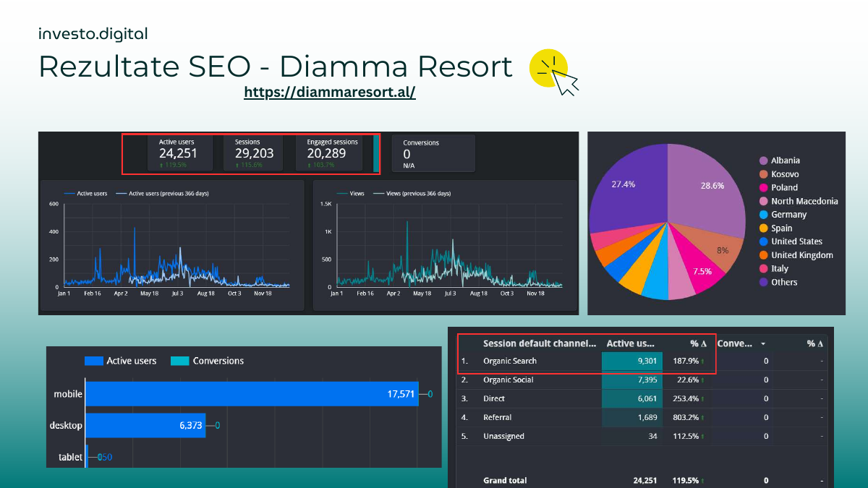The height and width of the screenshot is (488, 868).
Task: Click the 1,689 active users cell
Action: pos(632,417)
